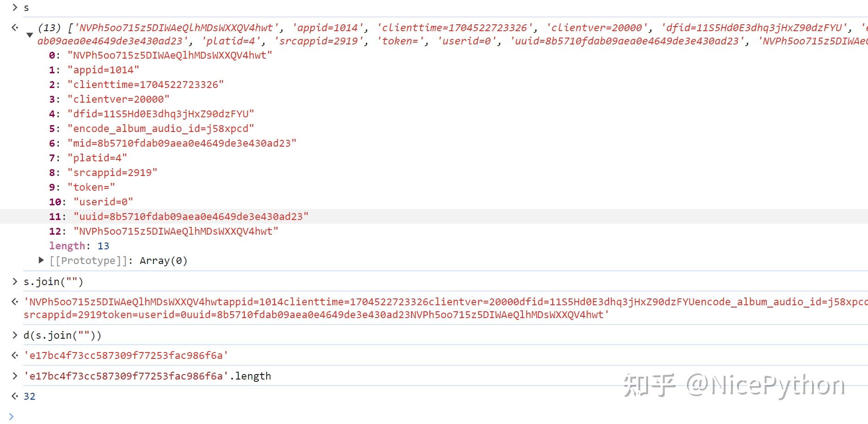Image resolution: width=868 pixels, height=424 pixels.
Task: Select the "clientver=20000" array item
Action: pos(118,99)
